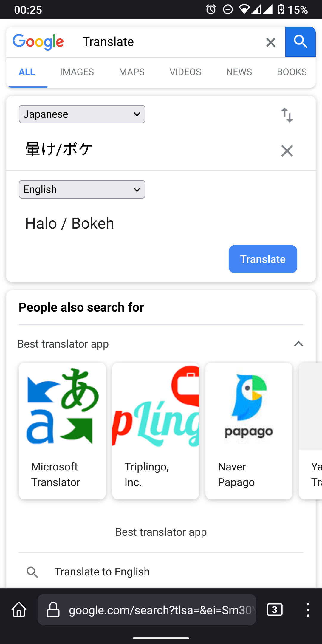322x644 pixels.
Task: Open the browser three-dot menu
Action: click(308, 610)
